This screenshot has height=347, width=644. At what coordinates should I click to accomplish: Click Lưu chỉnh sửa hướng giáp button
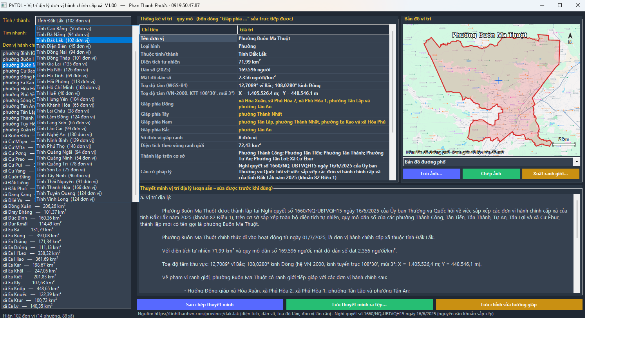[509, 305]
